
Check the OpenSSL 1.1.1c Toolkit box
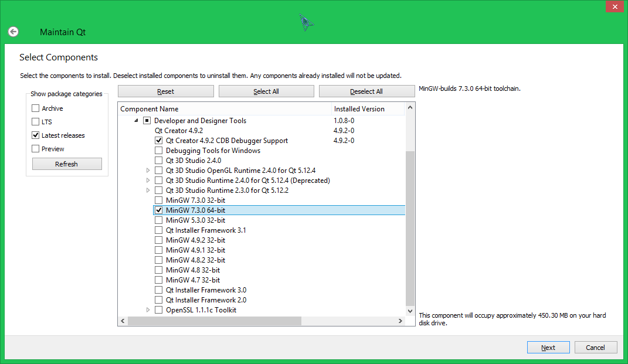(x=158, y=310)
